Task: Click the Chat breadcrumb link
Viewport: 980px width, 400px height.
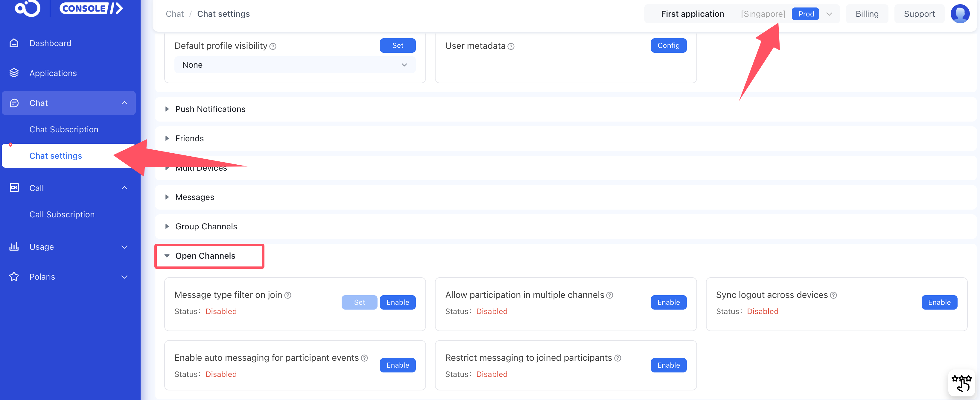Action: [175, 14]
